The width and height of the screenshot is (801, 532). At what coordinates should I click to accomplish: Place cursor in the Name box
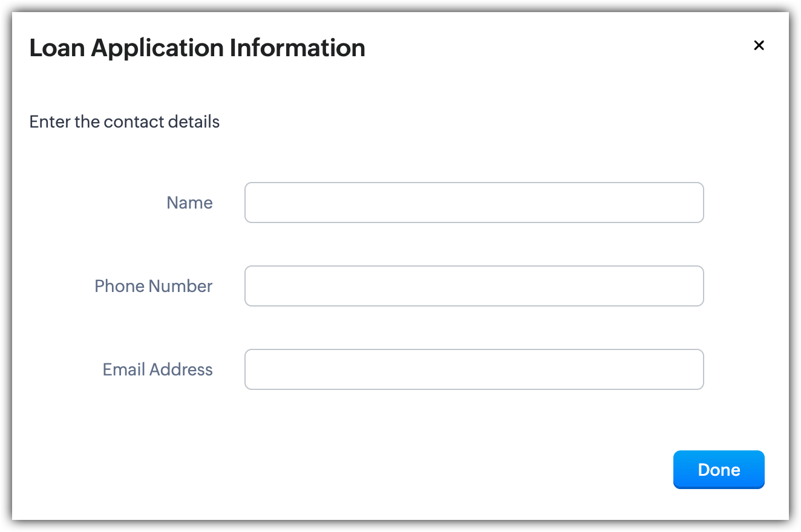[474, 203]
